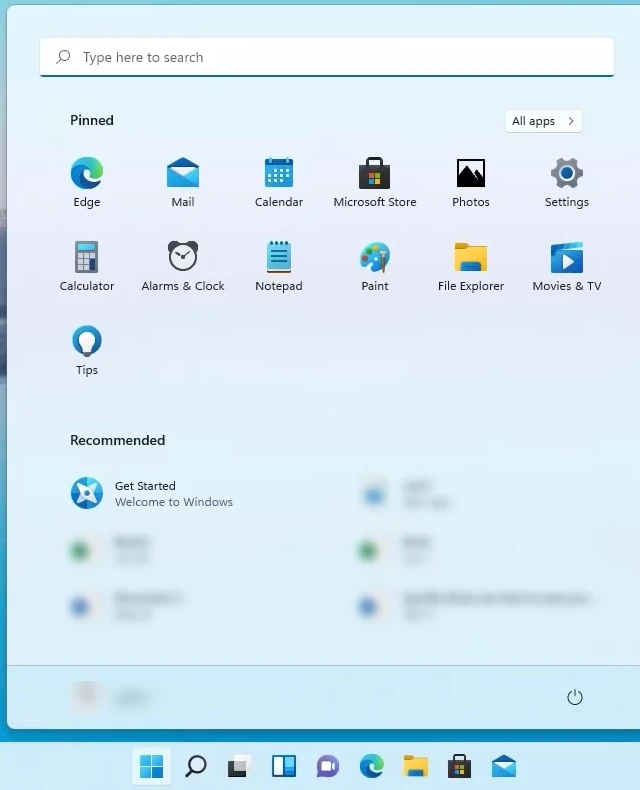Screen dimensions: 640x790
Task: Open Widgets from the taskbar
Action: (284, 766)
